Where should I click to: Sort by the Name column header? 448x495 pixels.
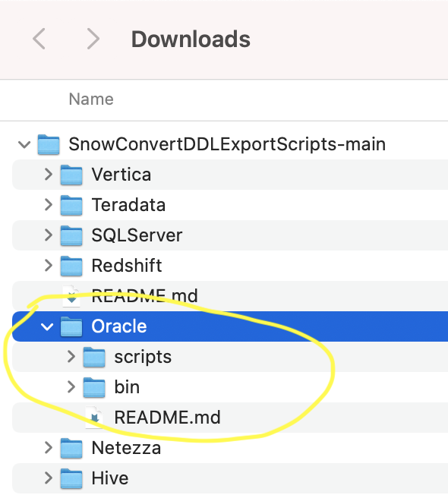tap(91, 99)
